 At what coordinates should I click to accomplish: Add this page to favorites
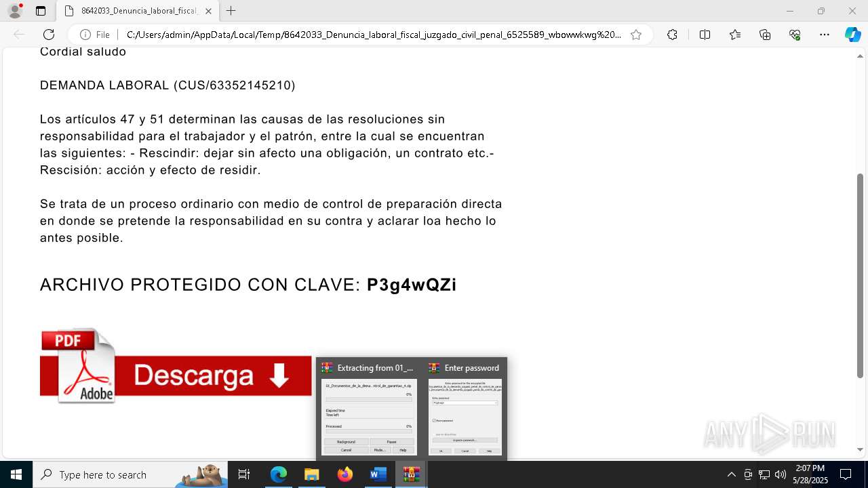[636, 35]
